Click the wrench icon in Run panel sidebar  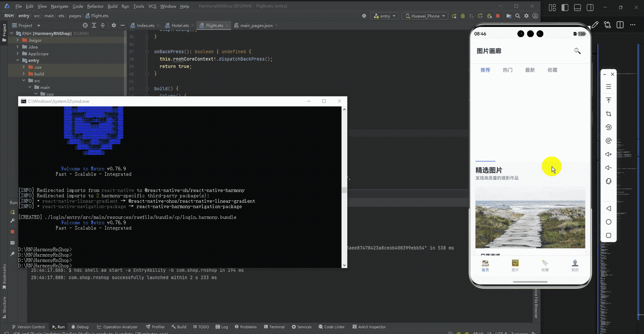coord(13,220)
